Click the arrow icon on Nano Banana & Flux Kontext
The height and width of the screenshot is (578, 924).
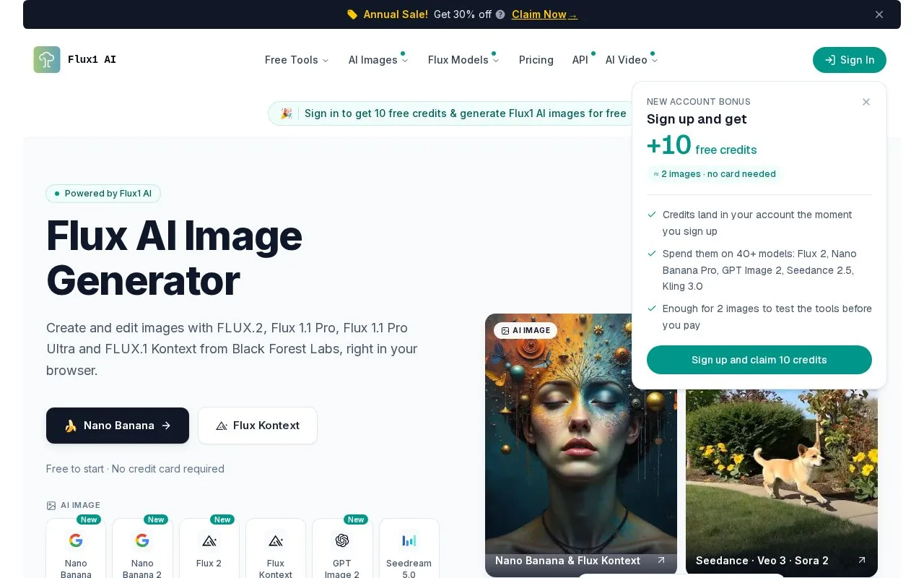(x=661, y=560)
